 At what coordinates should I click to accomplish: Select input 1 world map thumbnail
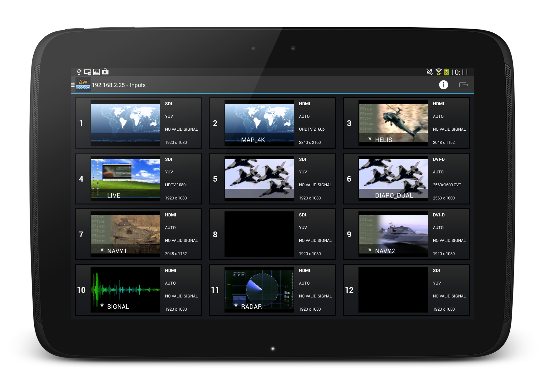125,123
